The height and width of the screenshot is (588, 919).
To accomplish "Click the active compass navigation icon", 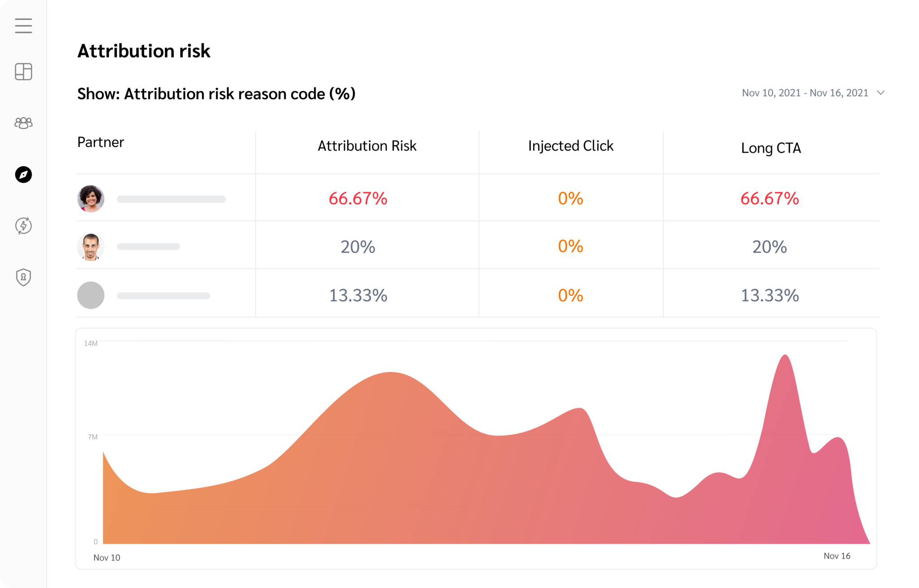I will (x=23, y=175).
